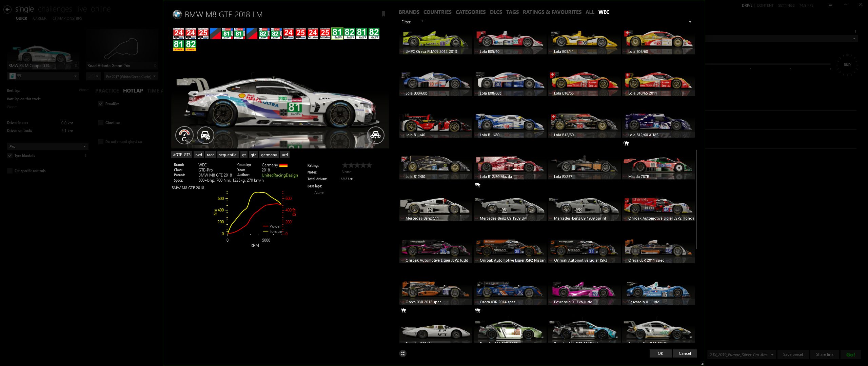The image size is (868, 366).
Task: Open the three-dot menu for Road Atlanta Grand Prix
Action: click(155, 66)
